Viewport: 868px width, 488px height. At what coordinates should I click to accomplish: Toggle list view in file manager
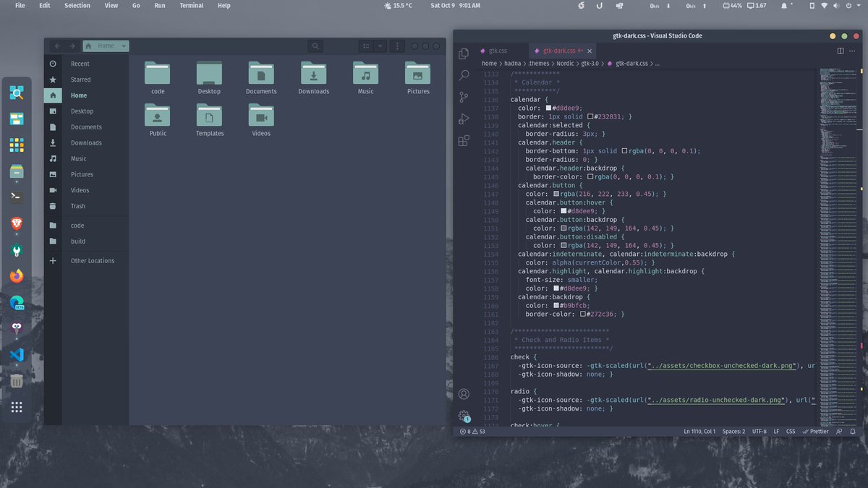point(366,46)
